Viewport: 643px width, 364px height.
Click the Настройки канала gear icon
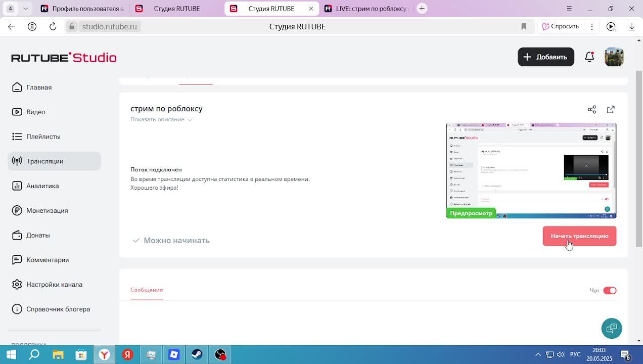coord(17,285)
